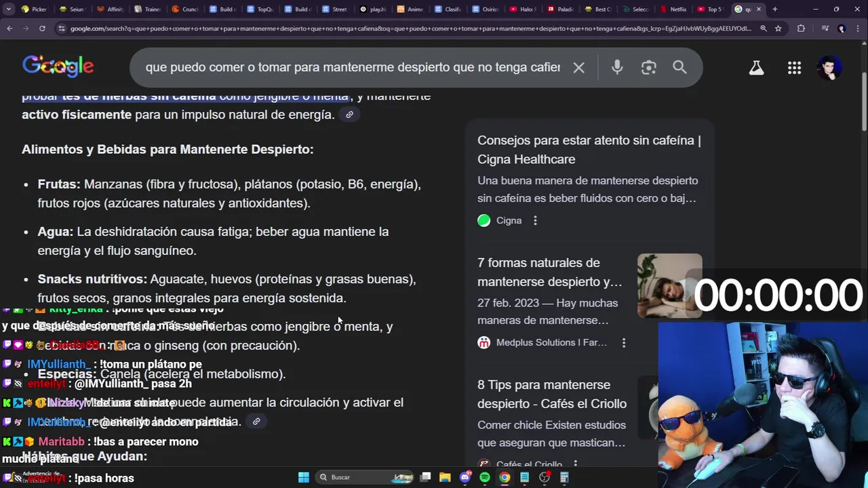Click the 'Frutas:' bullet heading
This screenshot has width=868, height=488.
59,184
